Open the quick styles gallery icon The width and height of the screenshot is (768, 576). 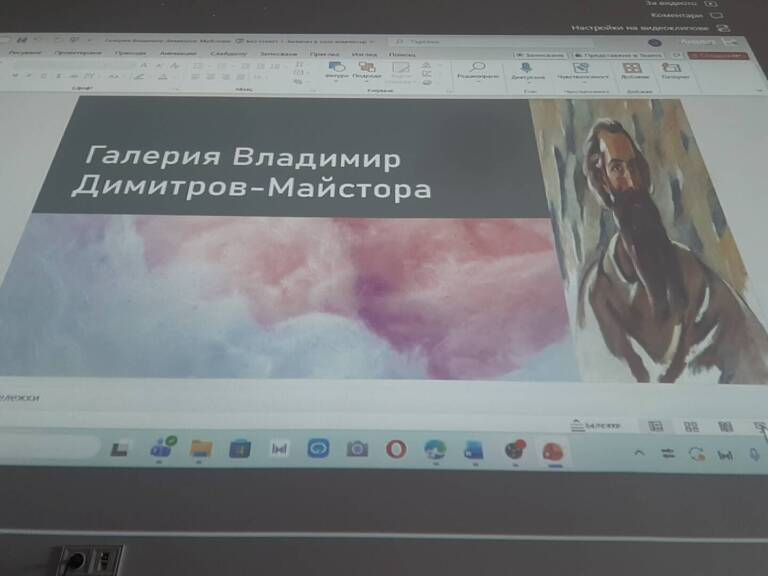401,68
